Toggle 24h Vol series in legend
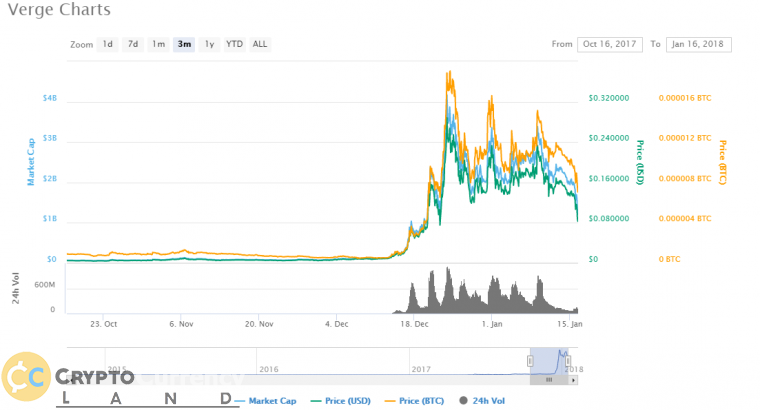This screenshot has width=760, height=410. click(482, 401)
